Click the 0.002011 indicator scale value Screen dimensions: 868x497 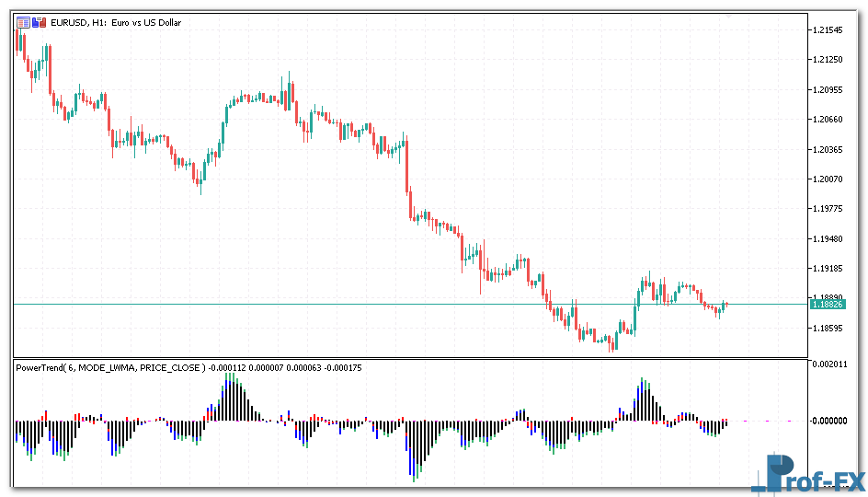pyautogui.click(x=828, y=364)
